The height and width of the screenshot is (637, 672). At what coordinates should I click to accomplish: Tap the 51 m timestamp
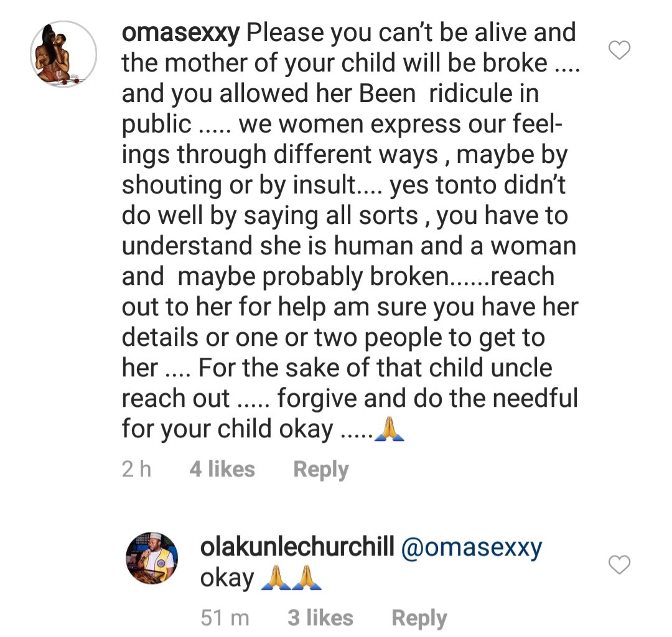225,618
